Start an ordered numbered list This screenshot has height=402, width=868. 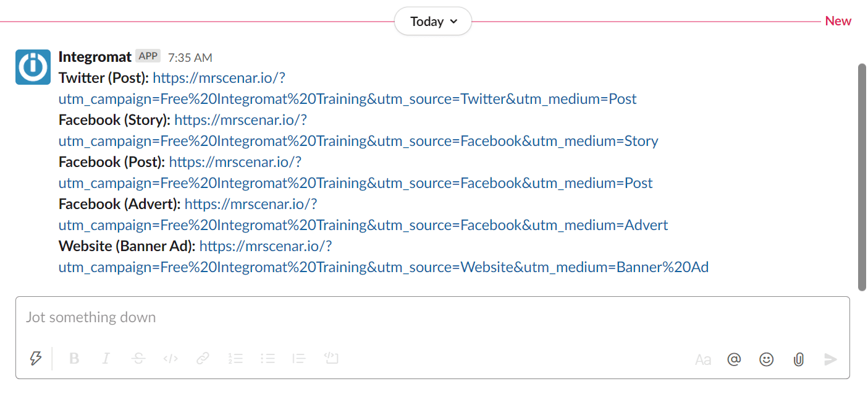click(x=235, y=359)
